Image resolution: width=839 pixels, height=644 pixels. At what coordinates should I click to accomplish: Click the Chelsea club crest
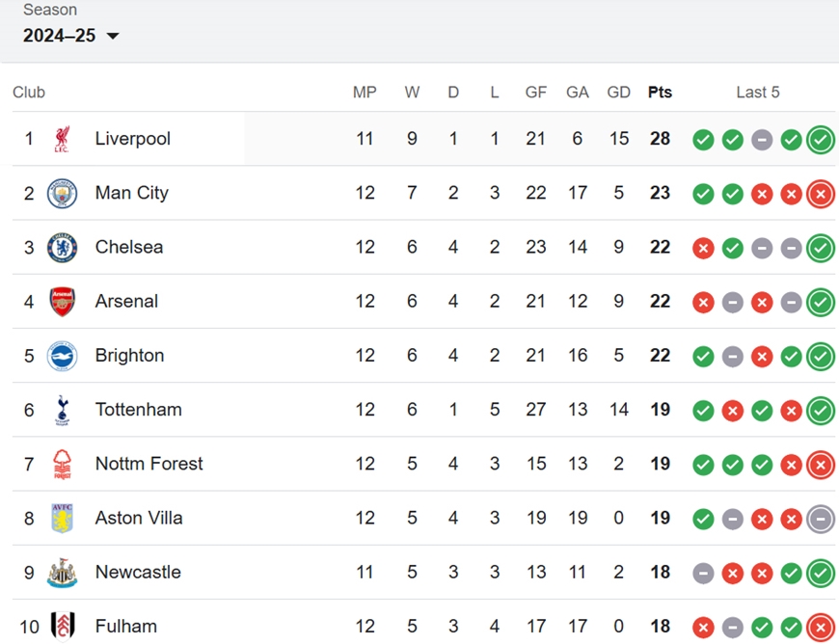(x=62, y=247)
